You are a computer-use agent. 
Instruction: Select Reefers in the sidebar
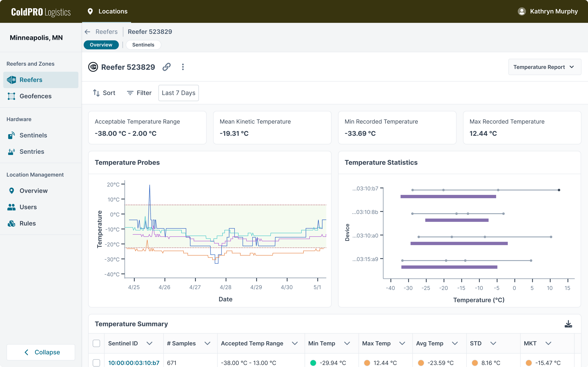31,80
